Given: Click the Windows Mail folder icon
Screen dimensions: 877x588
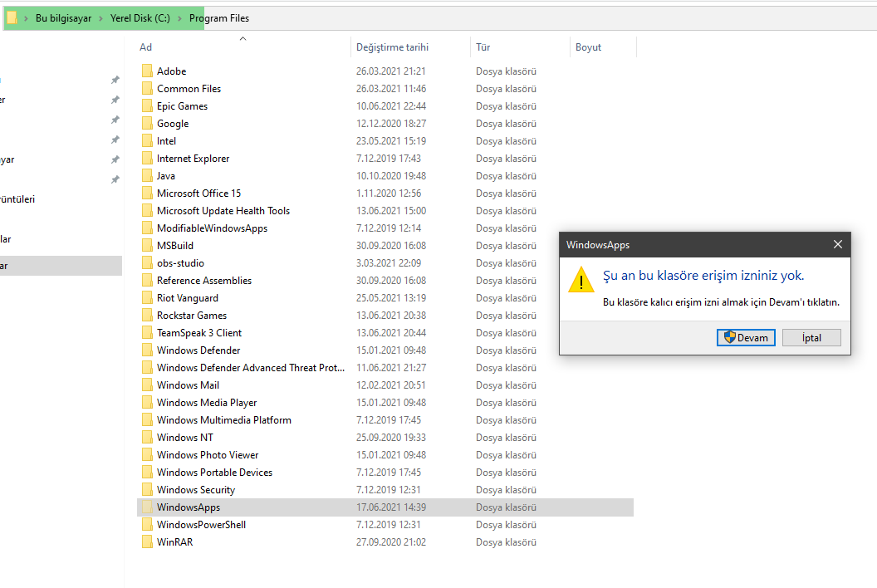Looking at the screenshot, I should point(147,385).
